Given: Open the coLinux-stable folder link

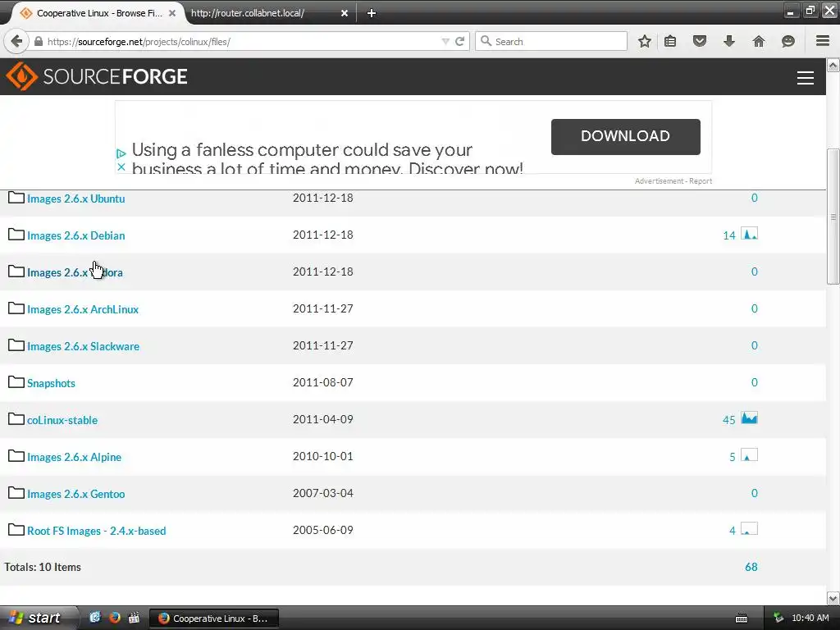Looking at the screenshot, I should tap(62, 420).
